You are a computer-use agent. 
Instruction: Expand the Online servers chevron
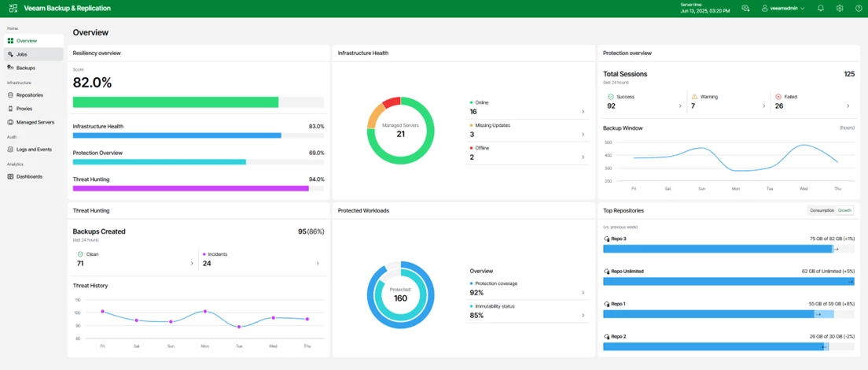(583, 112)
